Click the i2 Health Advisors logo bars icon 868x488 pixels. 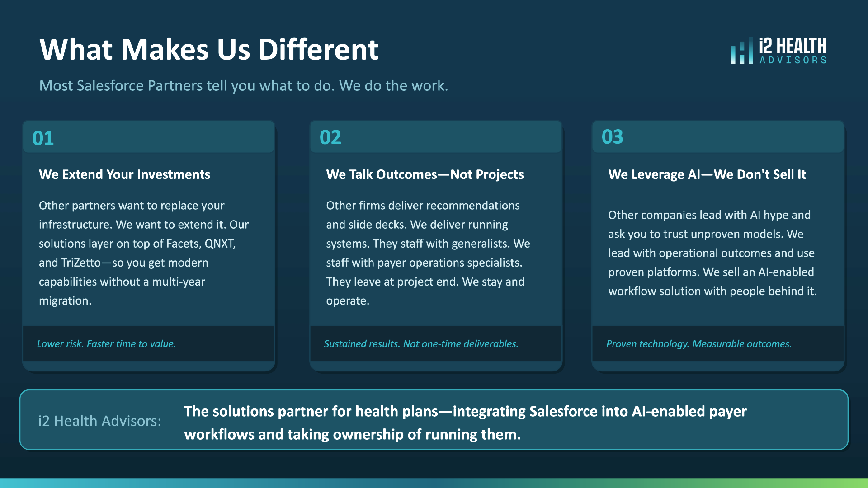(741, 52)
